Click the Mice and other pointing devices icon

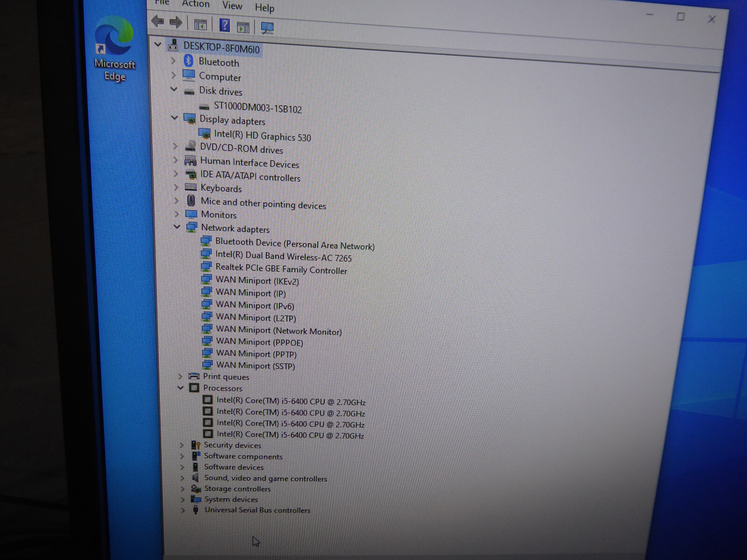coord(191,201)
